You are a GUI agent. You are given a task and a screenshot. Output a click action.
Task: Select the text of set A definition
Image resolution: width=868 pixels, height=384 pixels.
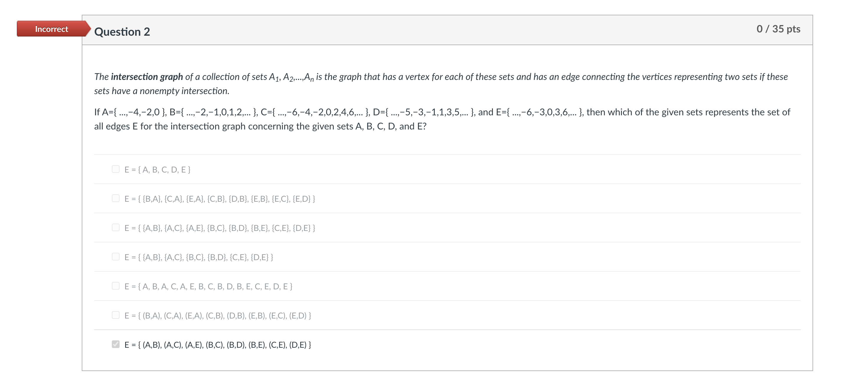(x=131, y=112)
